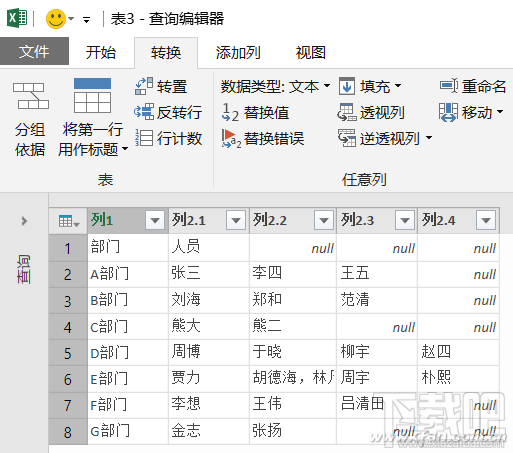Click the cell containing 金志
The height and width of the screenshot is (453, 513).
[x=209, y=432]
